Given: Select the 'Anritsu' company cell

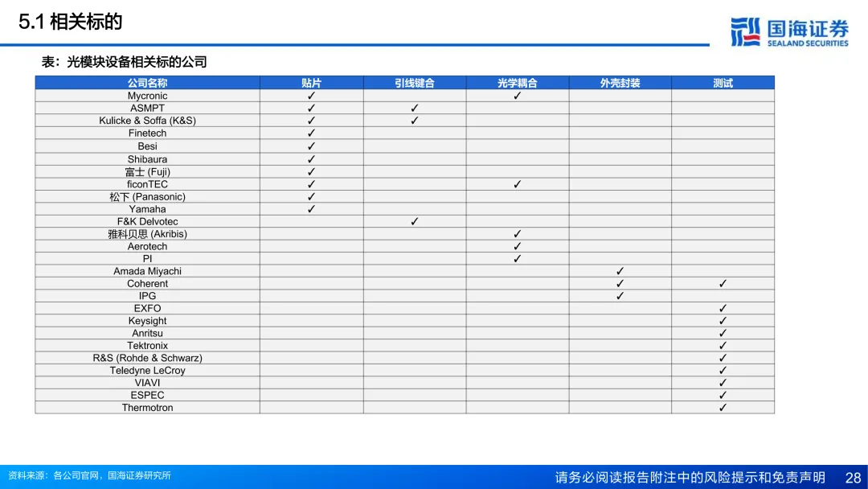Looking at the screenshot, I should tap(147, 333).
